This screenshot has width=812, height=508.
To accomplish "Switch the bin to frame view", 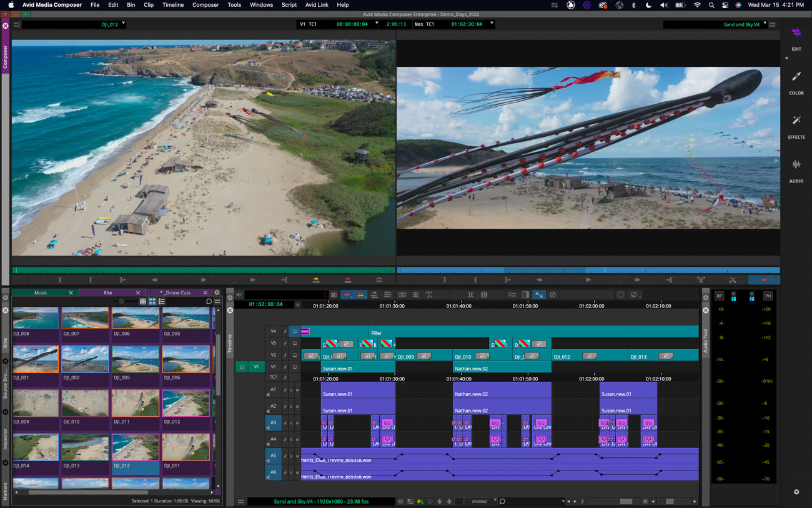I will [x=152, y=302].
